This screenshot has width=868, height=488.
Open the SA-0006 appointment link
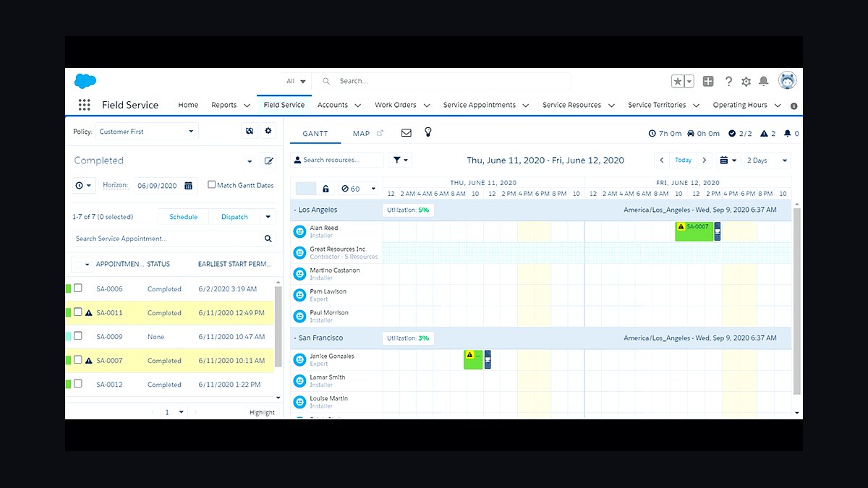[x=109, y=289]
